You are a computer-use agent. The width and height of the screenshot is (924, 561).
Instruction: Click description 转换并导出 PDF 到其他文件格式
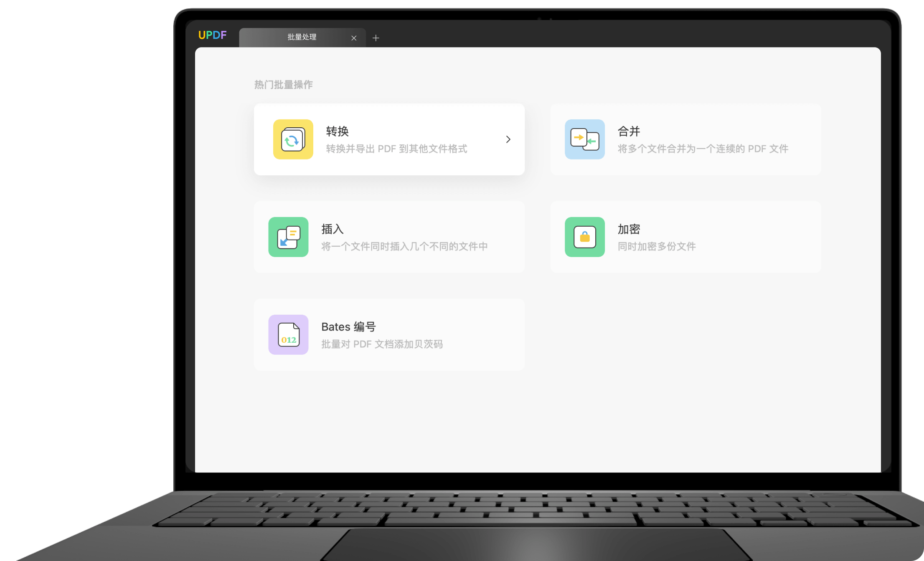(x=396, y=149)
